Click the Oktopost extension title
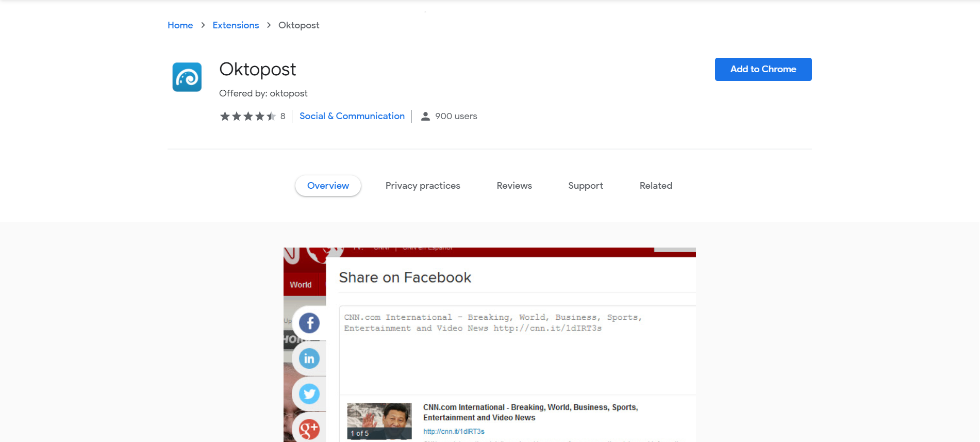 [x=257, y=69]
